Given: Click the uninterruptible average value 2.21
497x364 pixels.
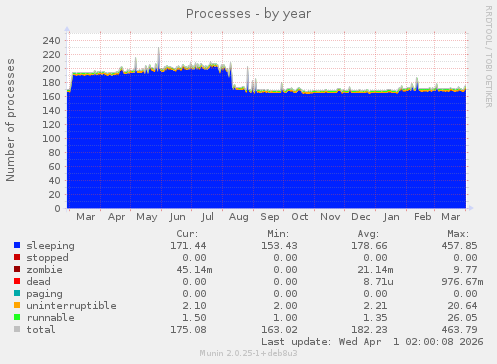Looking at the screenshot, I should pos(375,306).
